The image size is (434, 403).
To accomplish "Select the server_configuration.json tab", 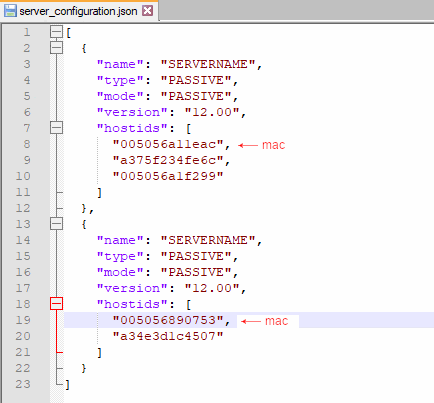I will [79, 11].
